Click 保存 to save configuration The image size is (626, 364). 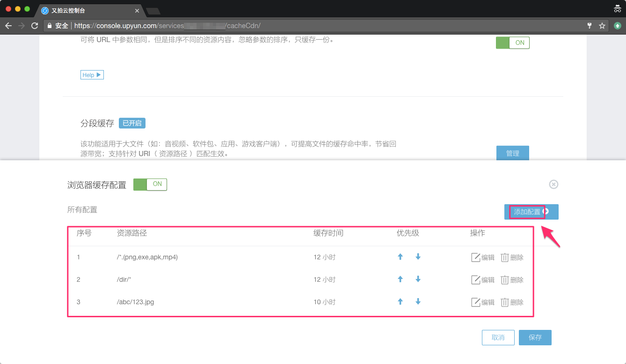point(535,337)
